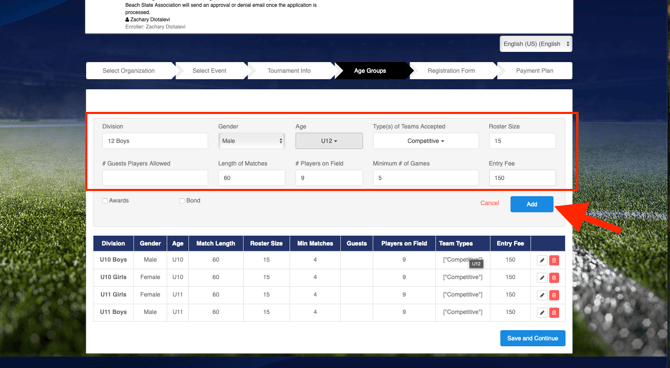Click the Entry Fee column header

[x=510, y=243]
